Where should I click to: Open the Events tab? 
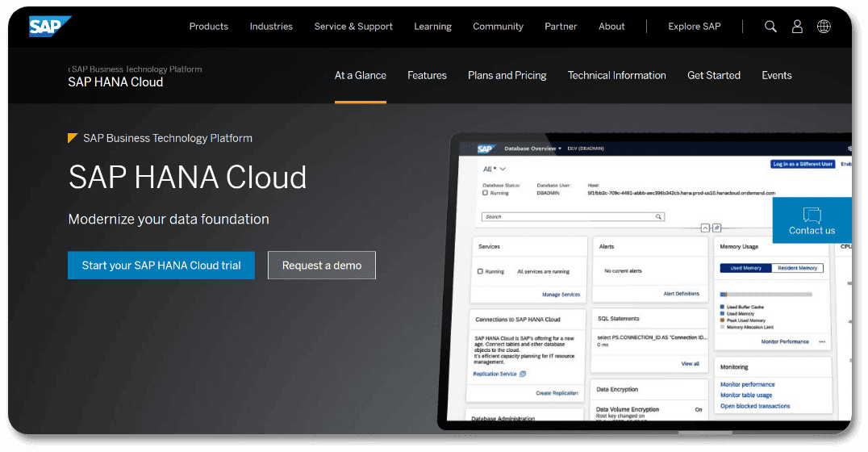point(777,75)
